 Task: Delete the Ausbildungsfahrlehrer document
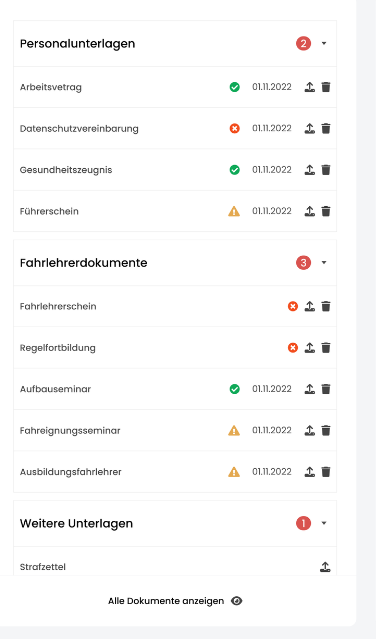click(x=326, y=472)
